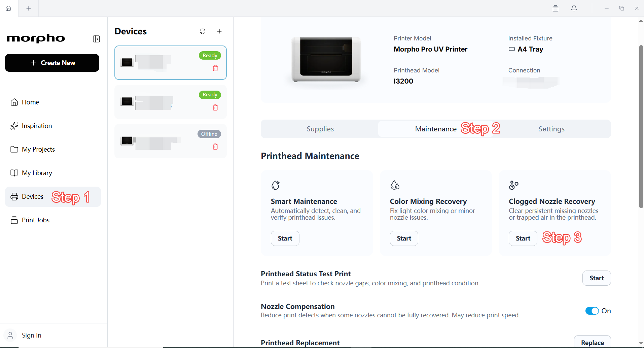Click the Morpho Pro UV Printer text
This screenshot has width=644, height=348.
click(x=430, y=49)
